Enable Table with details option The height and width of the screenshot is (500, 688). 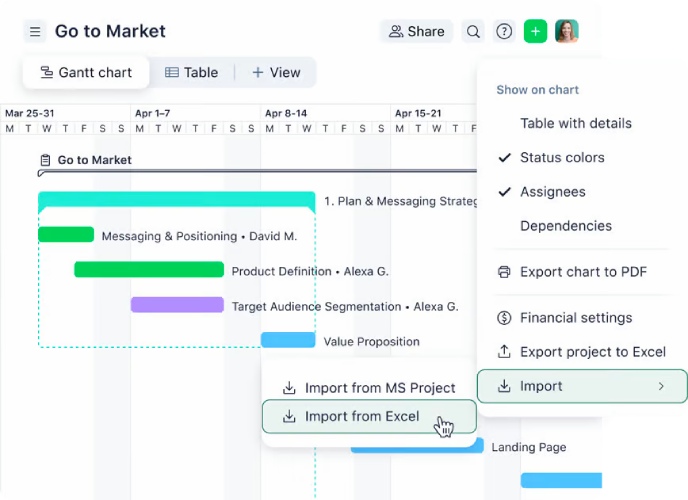pos(576,123)
